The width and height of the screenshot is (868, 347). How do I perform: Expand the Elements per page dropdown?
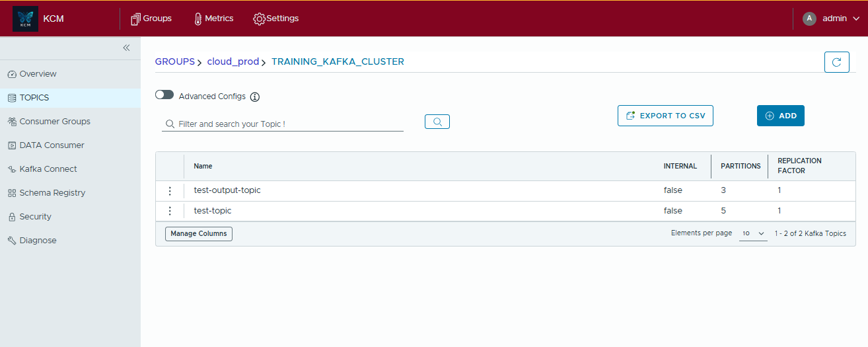[x=752, y=234]
